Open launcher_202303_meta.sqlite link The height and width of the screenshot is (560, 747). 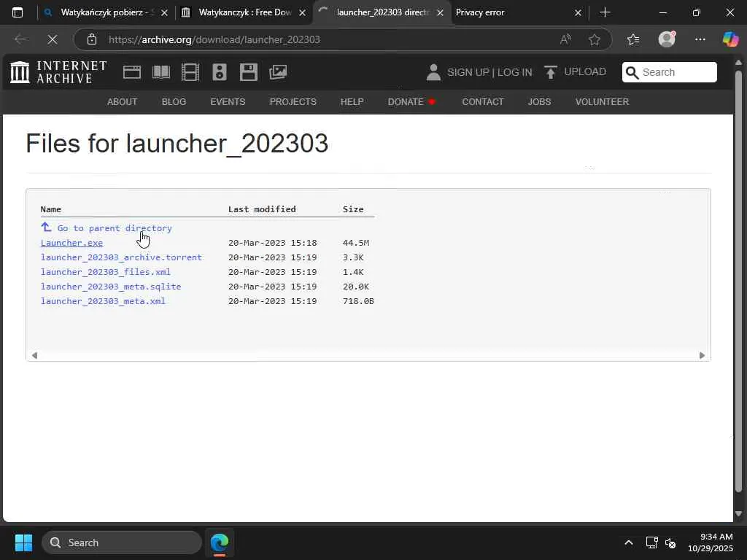111,287
